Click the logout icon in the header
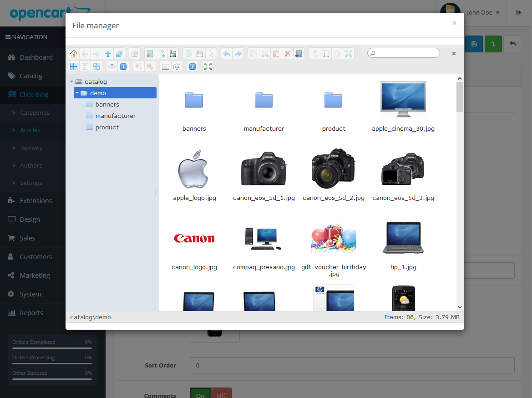 [518, 13]
